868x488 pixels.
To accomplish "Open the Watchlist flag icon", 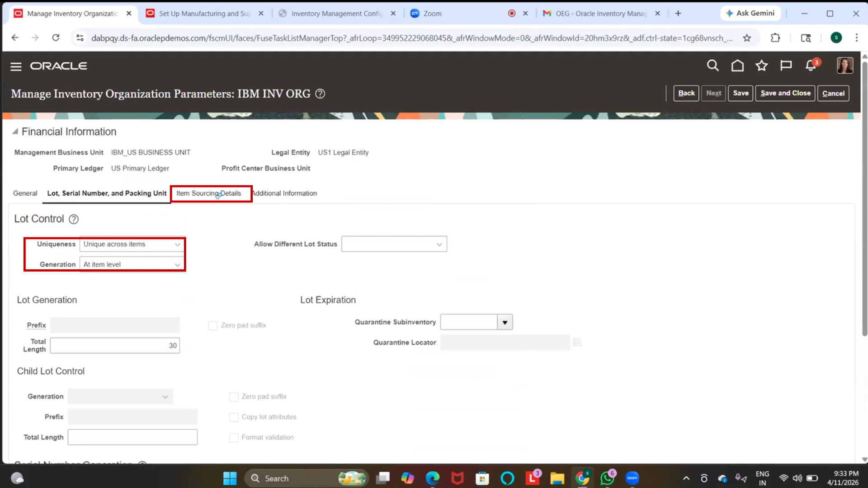I will pyautogui.click(x=786, y=66).
